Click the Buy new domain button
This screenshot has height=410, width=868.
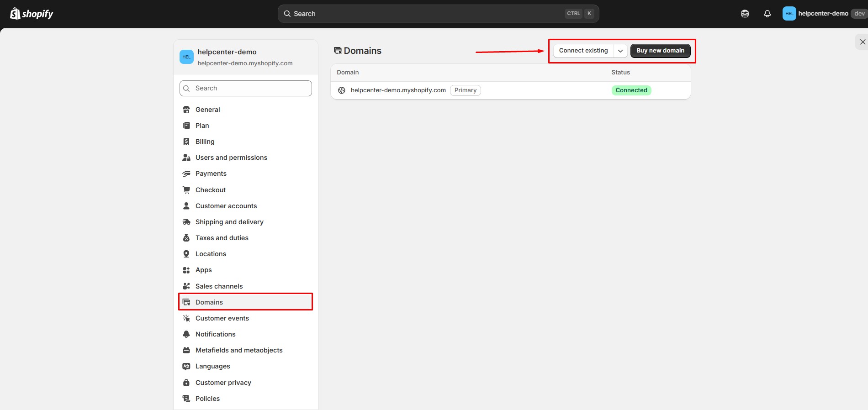coord(660,51)
